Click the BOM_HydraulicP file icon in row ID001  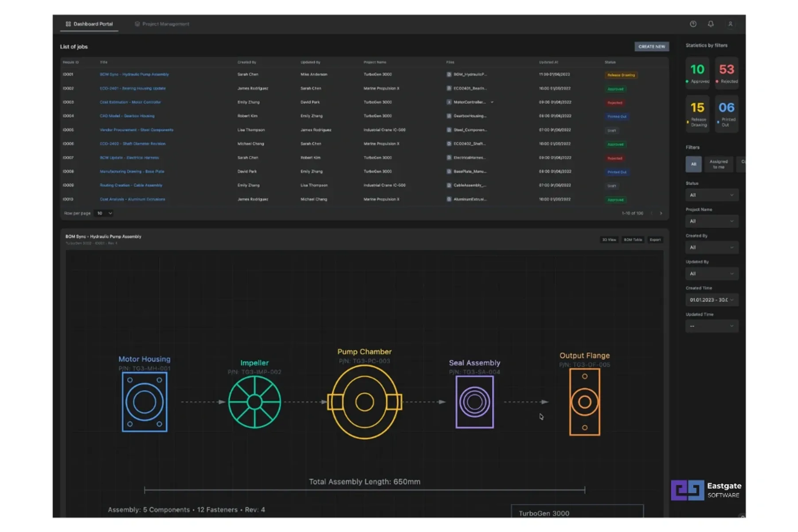(x=449, y=74)
